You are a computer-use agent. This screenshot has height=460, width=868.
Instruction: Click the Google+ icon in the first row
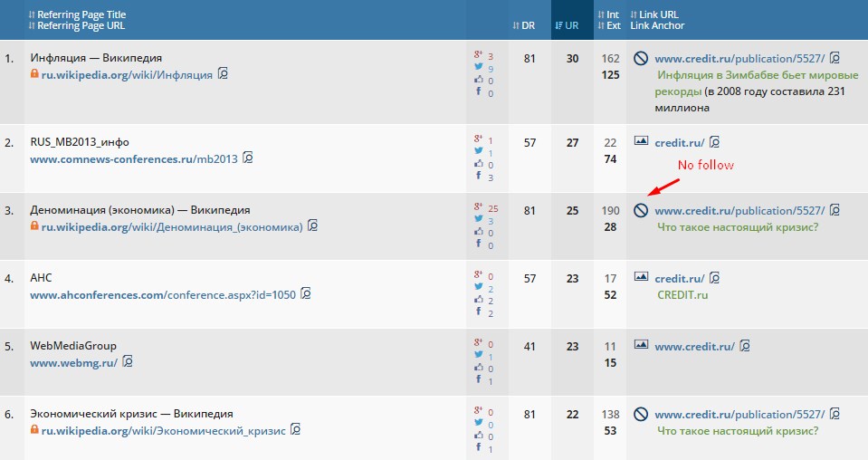pos(478,56)
